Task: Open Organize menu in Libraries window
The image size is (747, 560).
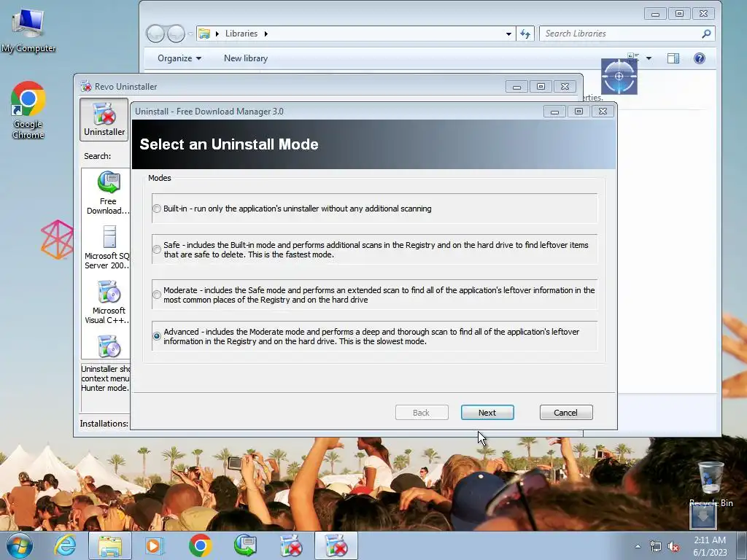Action: [x=179, y=58]
